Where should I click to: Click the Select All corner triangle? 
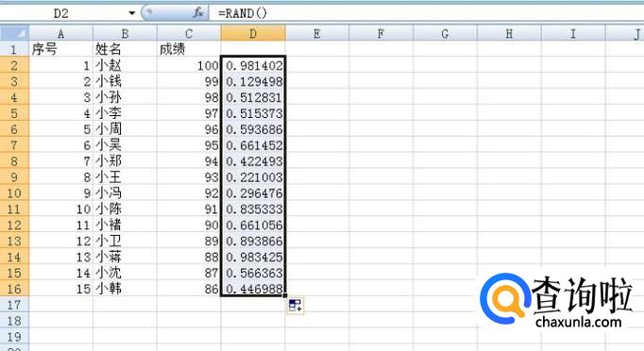(14, 33)
